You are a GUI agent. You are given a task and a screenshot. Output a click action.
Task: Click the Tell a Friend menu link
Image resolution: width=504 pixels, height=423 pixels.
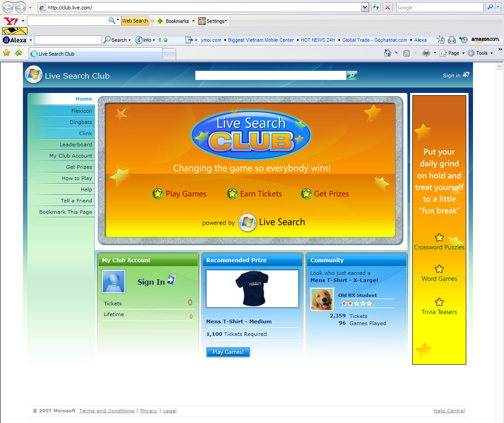click(76, 201)
